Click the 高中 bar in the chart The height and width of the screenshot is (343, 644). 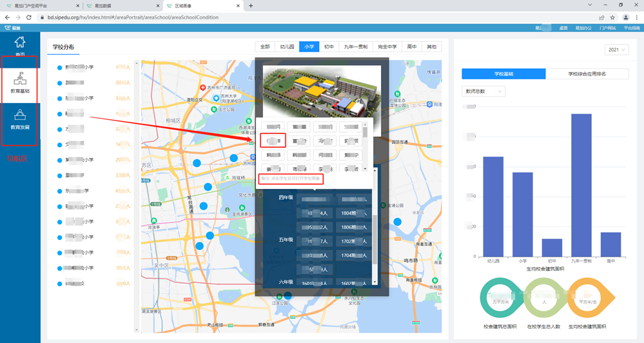point(610,244)
